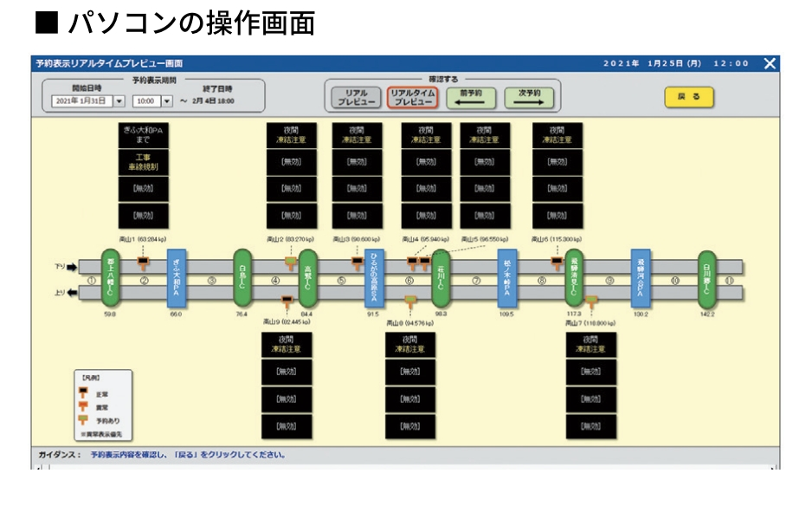This screenshot has height=506, width=812.
Task: Click the 白川郷IC interchange marker
Action: pos(707,277)
